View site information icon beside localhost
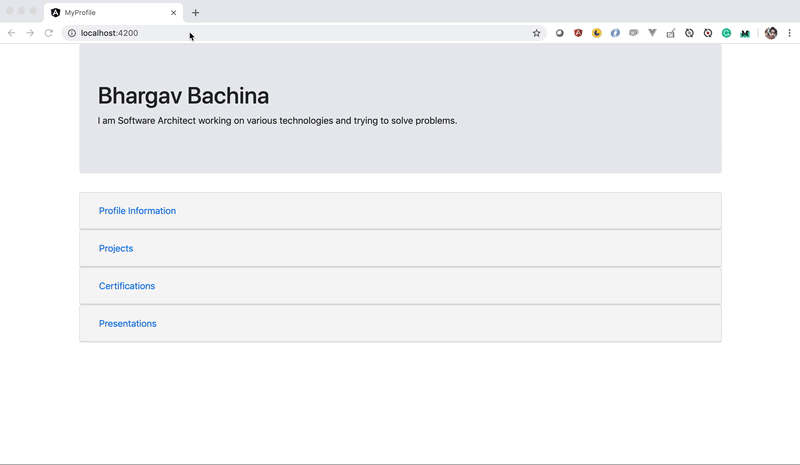The image size is (800, 465). [x=72, y=33]
